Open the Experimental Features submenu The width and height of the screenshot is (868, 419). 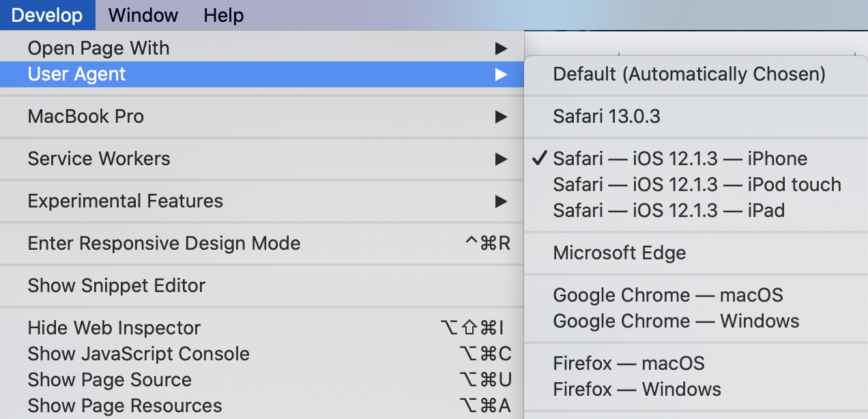(262, 201)
